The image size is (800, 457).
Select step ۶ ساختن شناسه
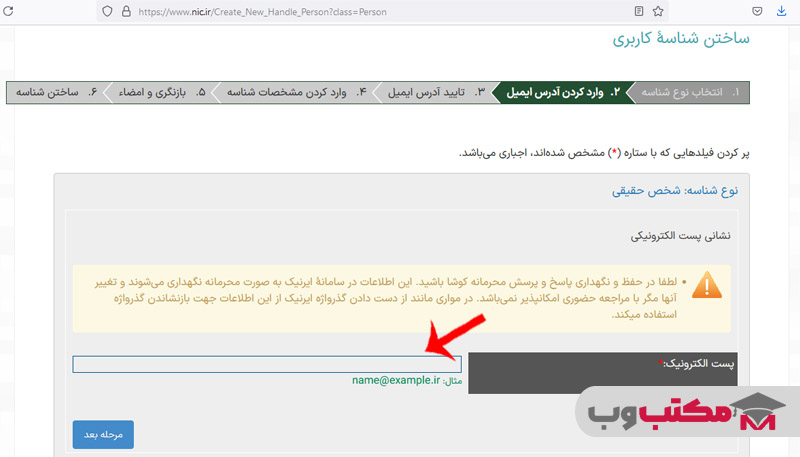click(56, 92)
